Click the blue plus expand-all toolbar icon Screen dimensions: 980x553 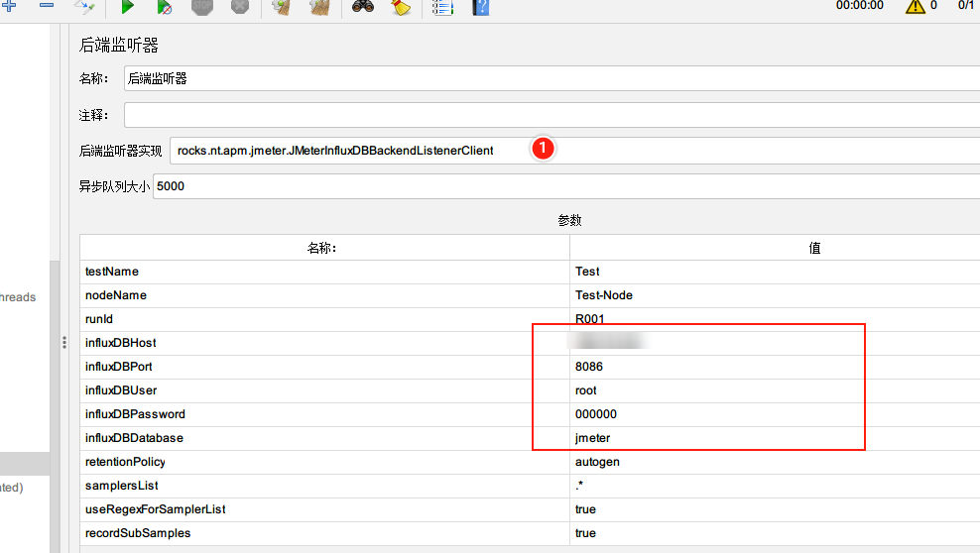[x=9, y=6]
